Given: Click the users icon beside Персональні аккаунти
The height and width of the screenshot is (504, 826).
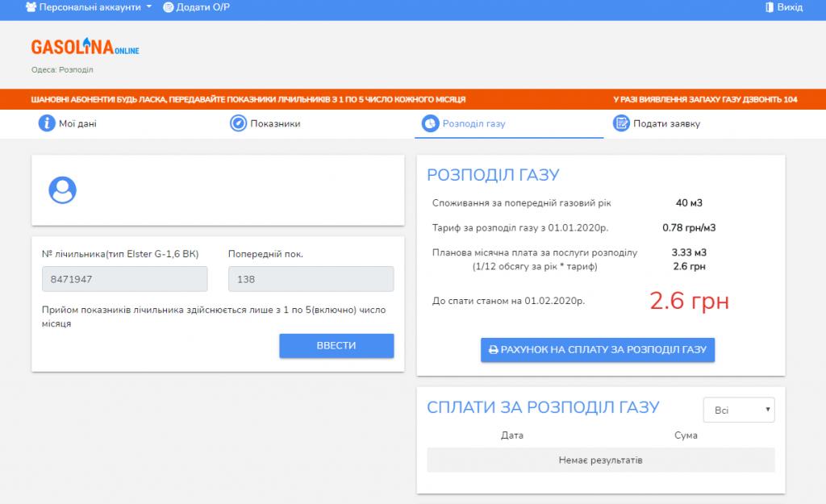Looking at the screenshot, I should (x=31, y=7).
